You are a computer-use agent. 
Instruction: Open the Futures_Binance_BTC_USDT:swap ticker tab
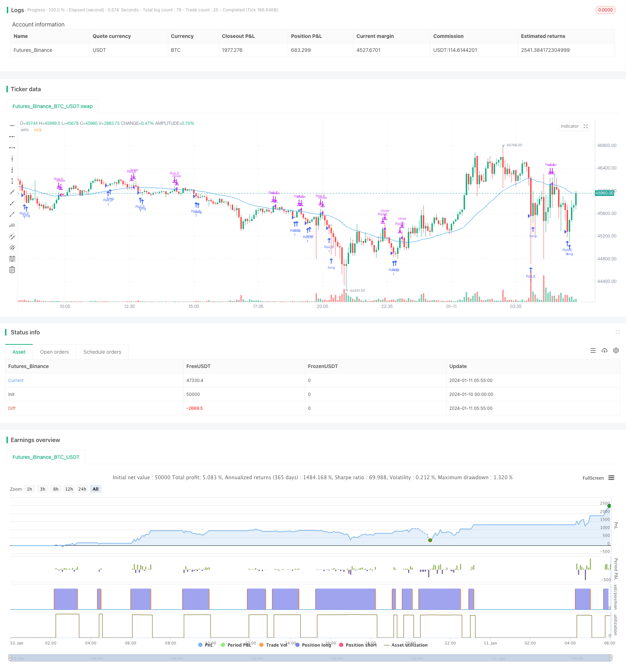[53, 106]
